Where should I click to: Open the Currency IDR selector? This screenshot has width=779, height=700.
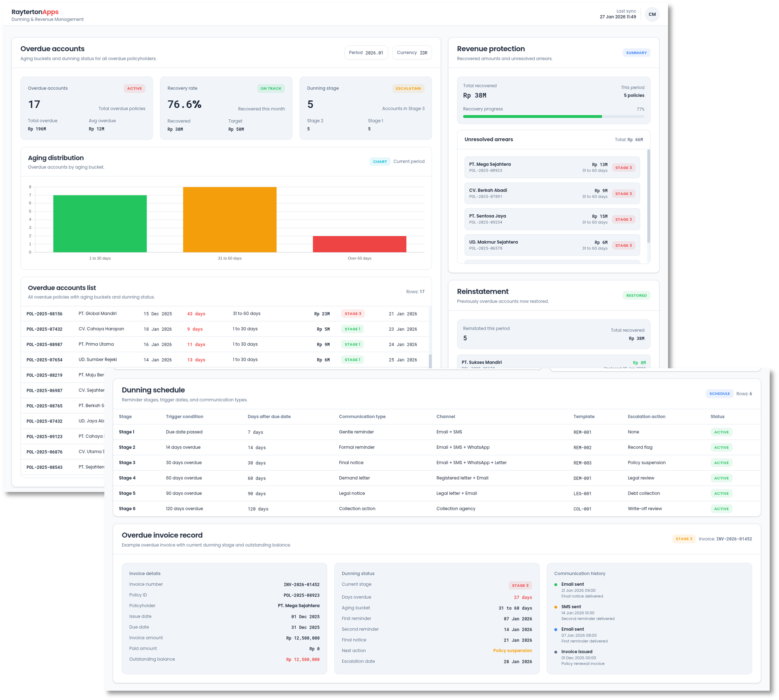(x=412, y=52)
